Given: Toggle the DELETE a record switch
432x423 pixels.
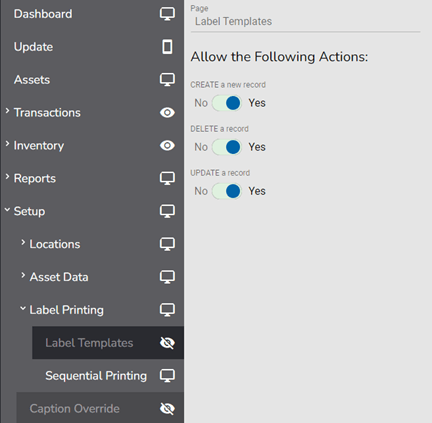Looking at the screenshot, I should 227,147.
